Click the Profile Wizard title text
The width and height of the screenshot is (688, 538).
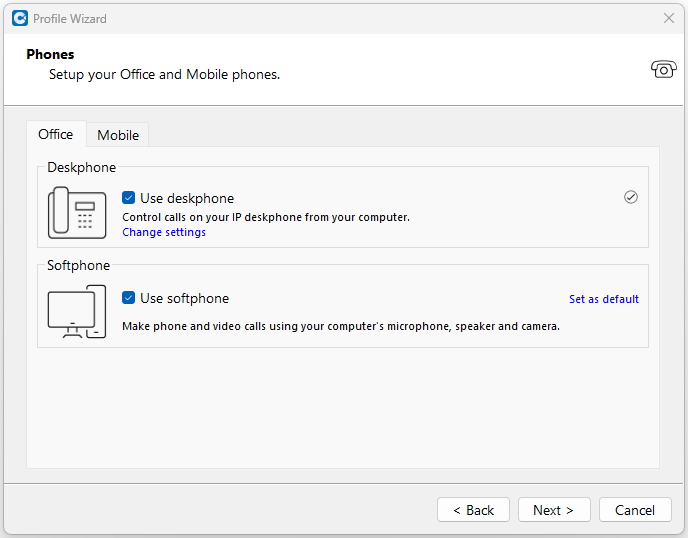pos(70,18)
